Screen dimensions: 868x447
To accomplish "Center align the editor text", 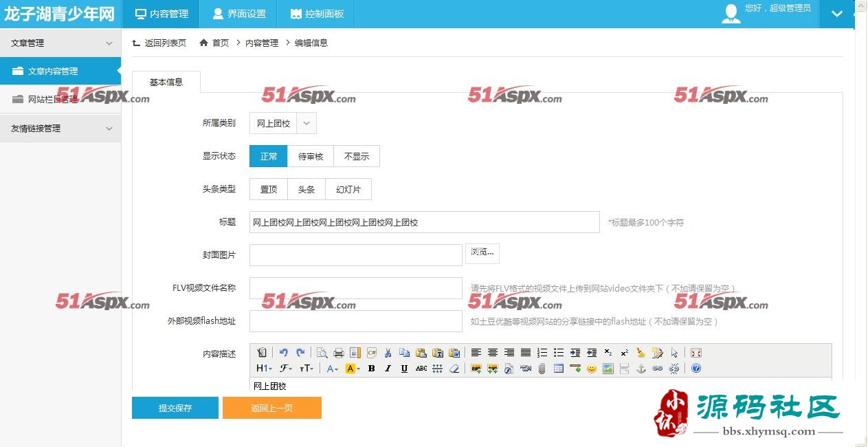I will coord(493,353).
